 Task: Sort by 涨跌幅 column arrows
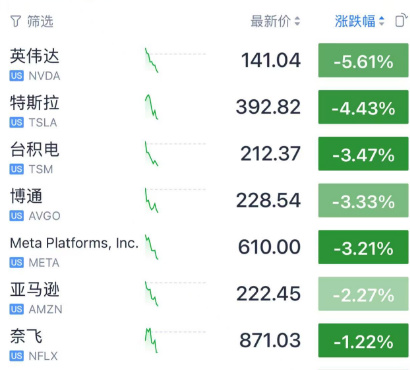click(x=382, y=21)
